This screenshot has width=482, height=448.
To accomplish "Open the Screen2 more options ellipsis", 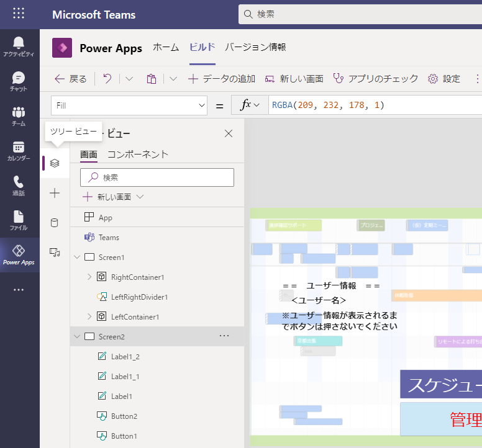I will click(224, 336).
